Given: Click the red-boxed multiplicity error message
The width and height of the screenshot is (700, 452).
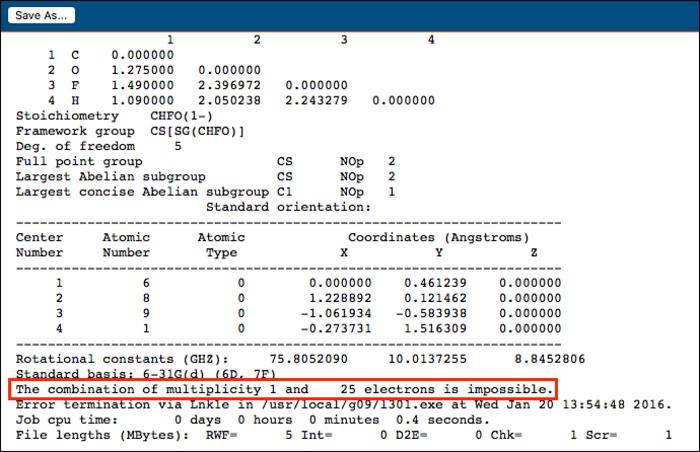Looking at the screenshot, I should [x=283, y=388].
